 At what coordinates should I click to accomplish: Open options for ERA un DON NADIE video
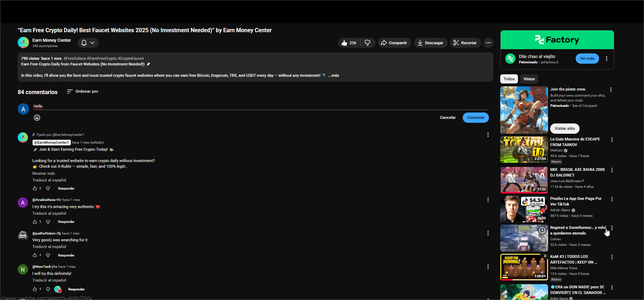pyautogui.click(x=612, y=288)
